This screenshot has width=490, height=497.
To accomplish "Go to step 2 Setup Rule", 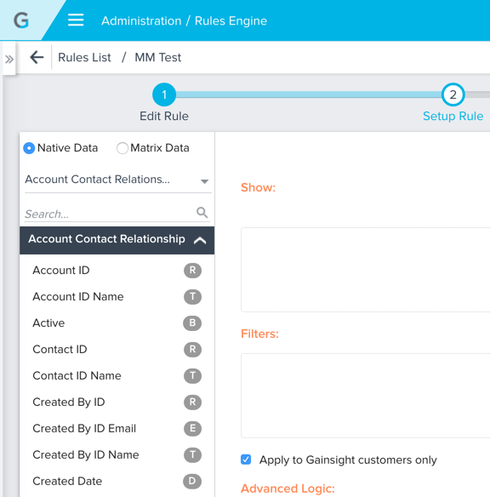I will tap(453, 95).
